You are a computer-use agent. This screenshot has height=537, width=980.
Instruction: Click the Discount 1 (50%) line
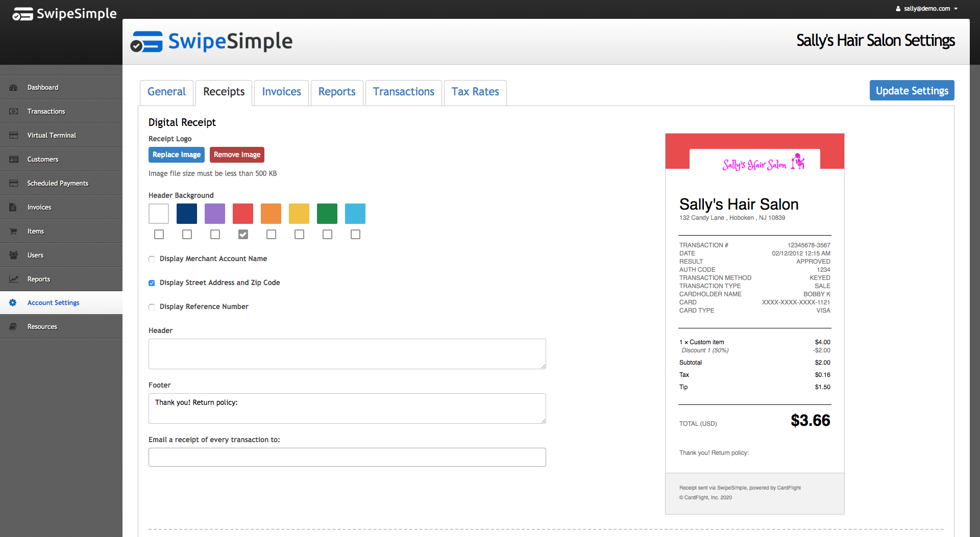[705, 350]
